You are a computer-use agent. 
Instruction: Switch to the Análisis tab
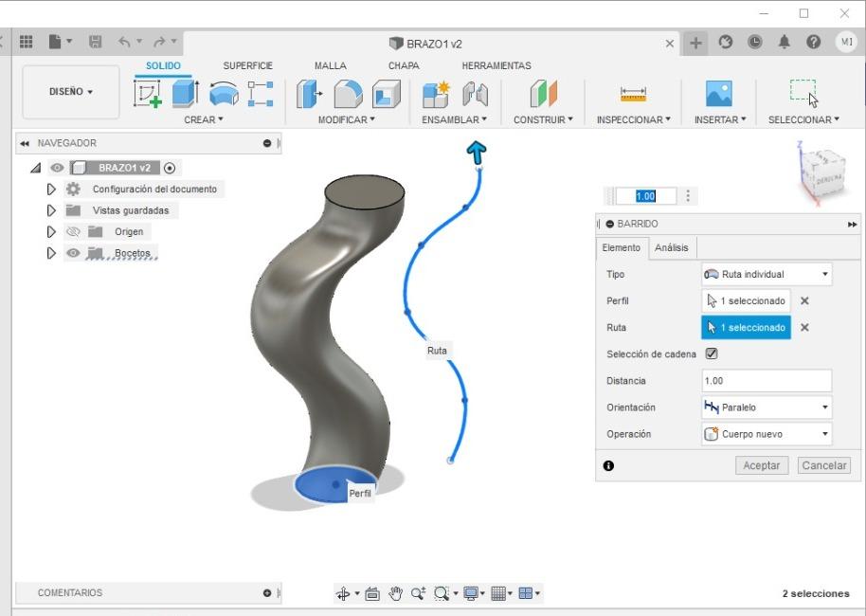point(671,247)
